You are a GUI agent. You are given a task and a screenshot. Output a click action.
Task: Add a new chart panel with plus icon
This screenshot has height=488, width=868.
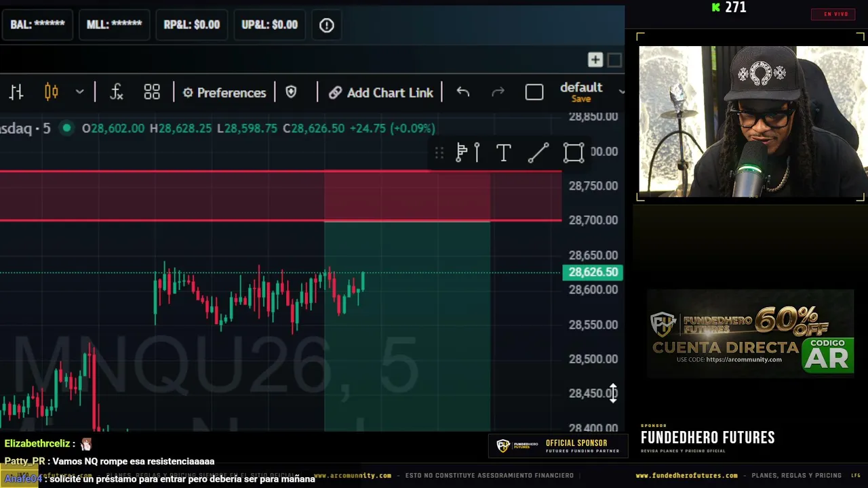pos(595,60)
